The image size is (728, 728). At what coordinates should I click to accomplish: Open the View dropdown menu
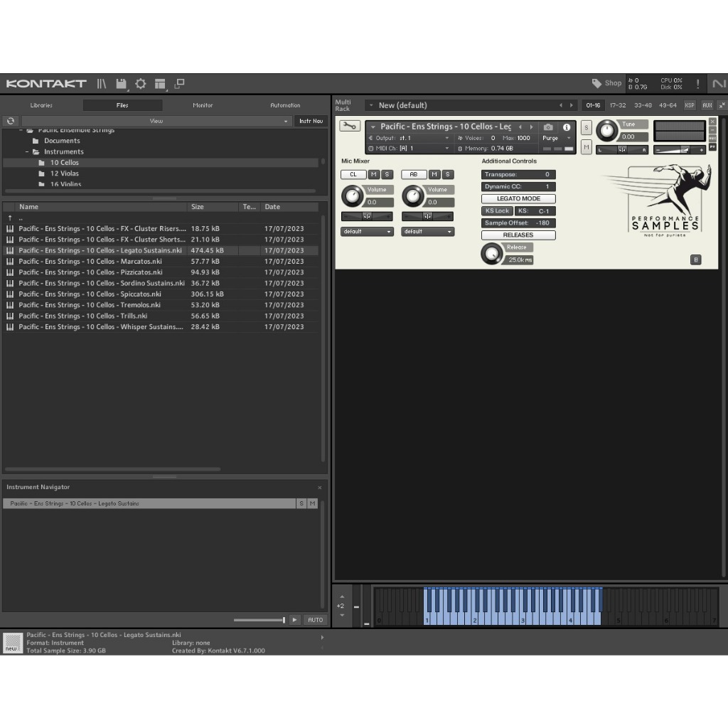point(156,121)
